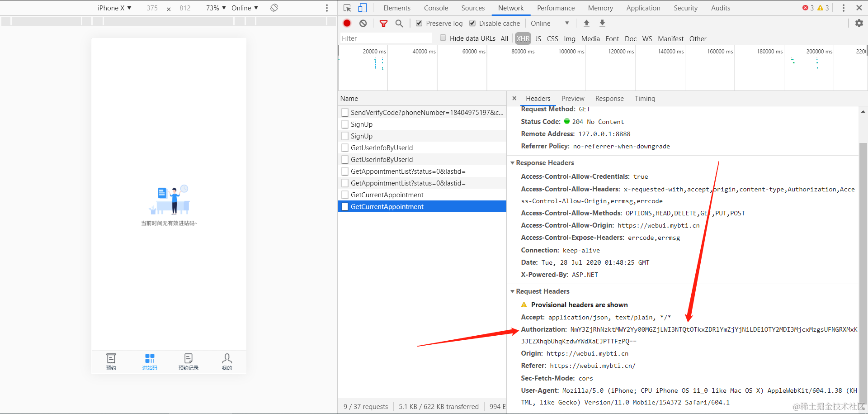Screen dimensions: 868x414
Task: Click the device height 812 field
Action: click(x=185, y=8)
